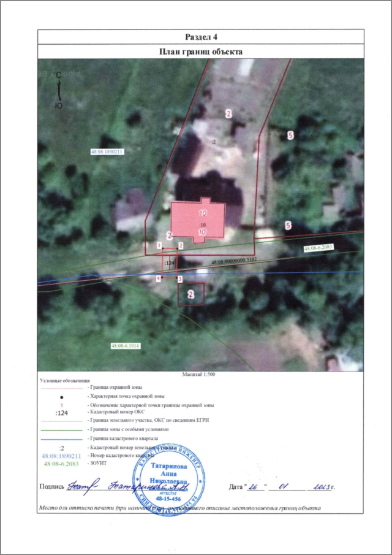Click the green line swatch in legend
The height and width of the screenshot is (555, 392).
(62, 431)
